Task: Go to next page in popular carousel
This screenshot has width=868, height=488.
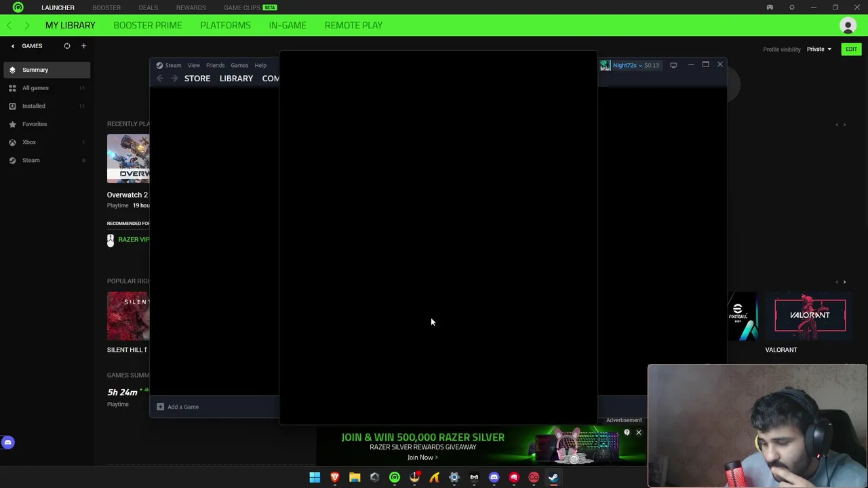Action: (844, 282)
